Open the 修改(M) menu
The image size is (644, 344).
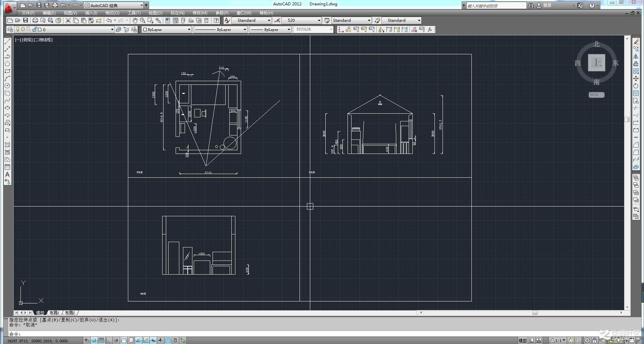[x=200, y=13]
